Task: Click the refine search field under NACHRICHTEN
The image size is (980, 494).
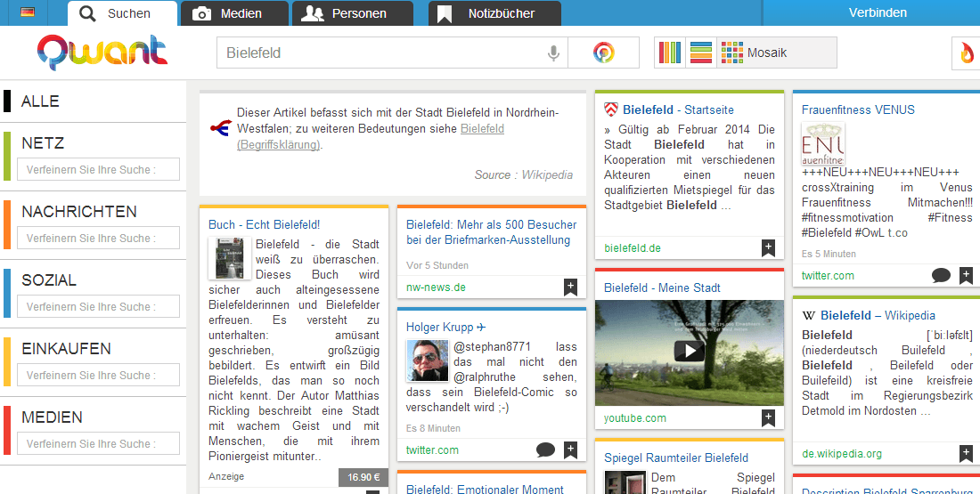Action: point(98,238)
